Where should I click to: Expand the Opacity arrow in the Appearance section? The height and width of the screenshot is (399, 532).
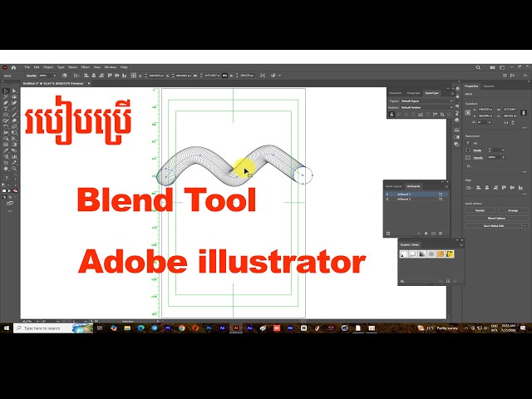[x=504, y=157]
